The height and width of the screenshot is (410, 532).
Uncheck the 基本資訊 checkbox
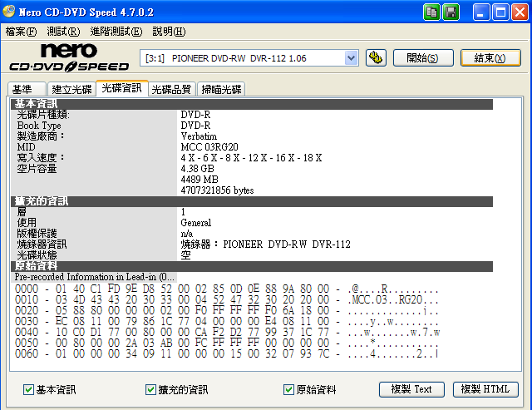28,389
